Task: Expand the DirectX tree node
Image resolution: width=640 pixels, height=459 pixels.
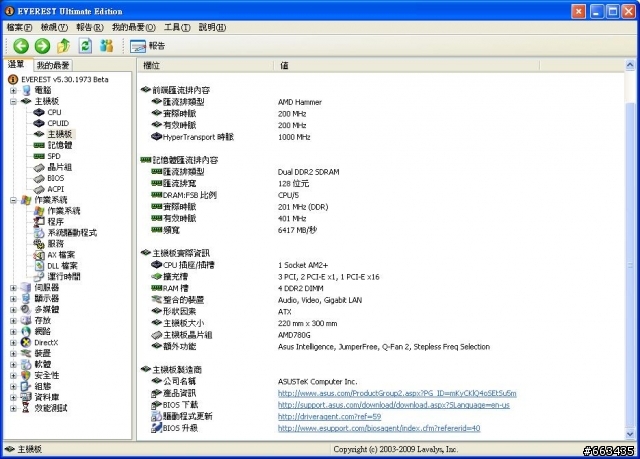Action: tap(13, 343)
